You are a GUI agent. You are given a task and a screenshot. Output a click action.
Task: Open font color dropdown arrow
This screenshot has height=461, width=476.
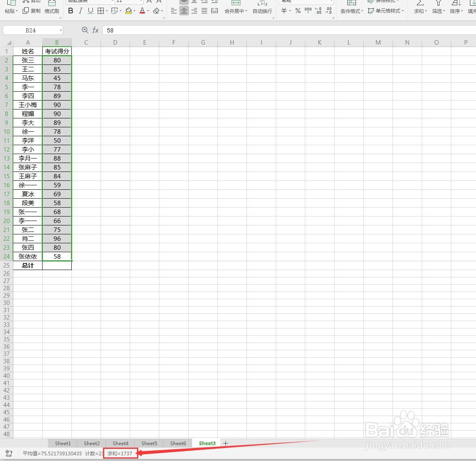point(148,11)
